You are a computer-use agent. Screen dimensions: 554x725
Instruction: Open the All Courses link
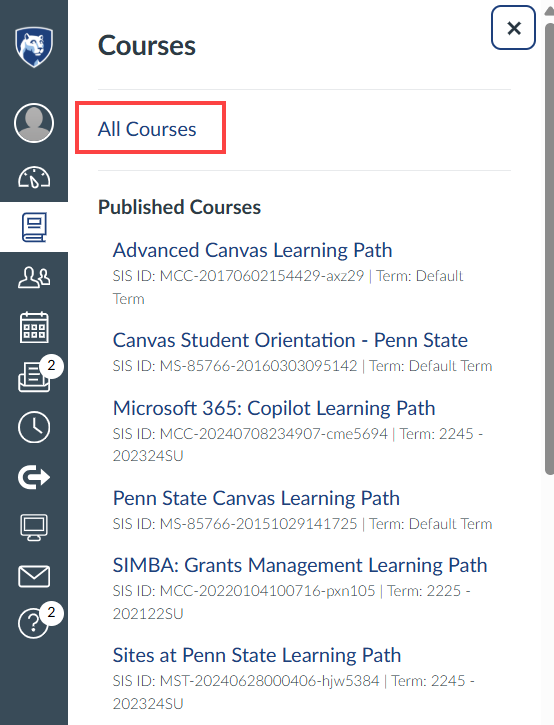pyautogui.click(x=147, y=129)
